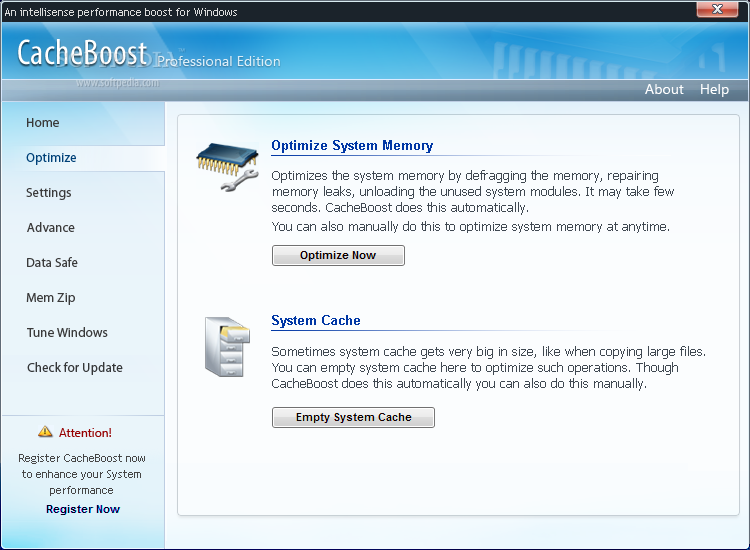This screenshot has height=550, width=750.
Task: Click the yellow Attention warning icon
Action: (45, 431)
